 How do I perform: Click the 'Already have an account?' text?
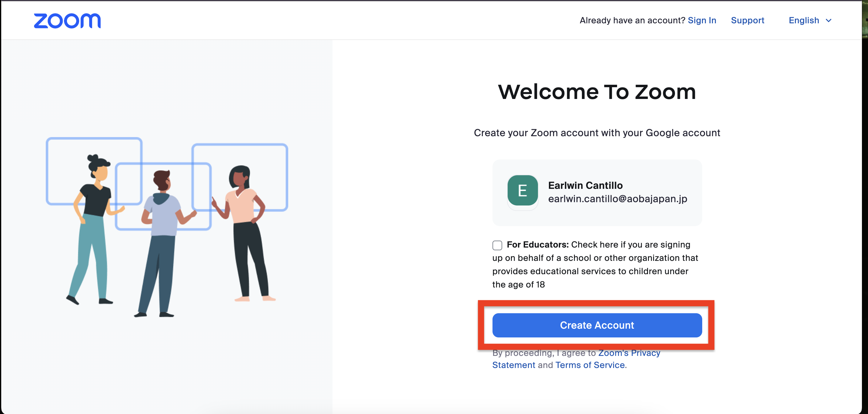coord(632,21)
